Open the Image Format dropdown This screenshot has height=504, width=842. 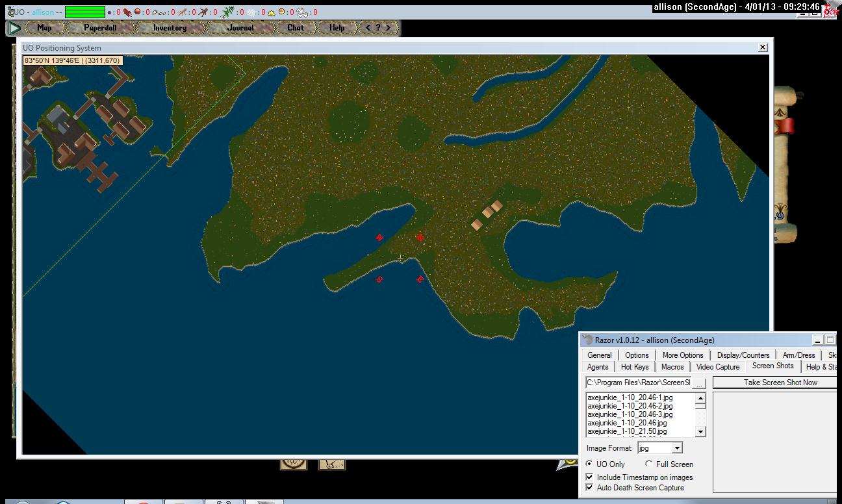(x=677, y=448)
